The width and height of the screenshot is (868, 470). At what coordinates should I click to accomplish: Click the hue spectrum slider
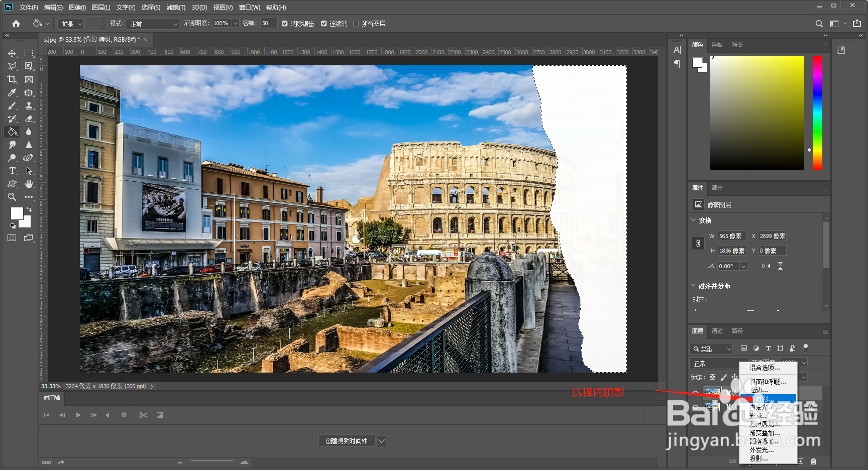click(x=817, y=112)
